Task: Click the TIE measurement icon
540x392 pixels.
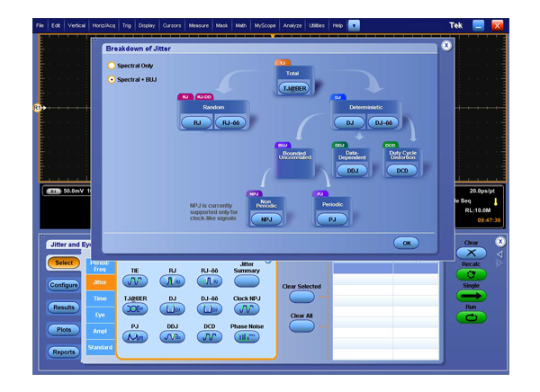Action: pos(135,281)
